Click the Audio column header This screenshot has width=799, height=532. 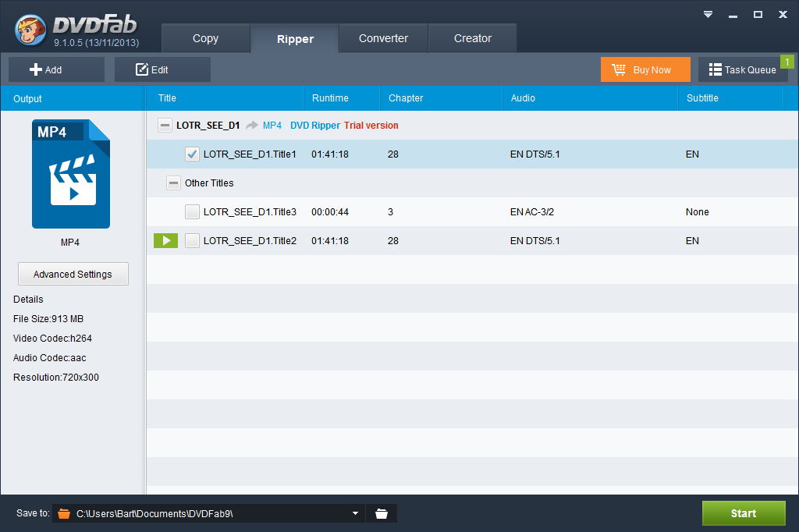pyautogui.click(x=590, y=98)
